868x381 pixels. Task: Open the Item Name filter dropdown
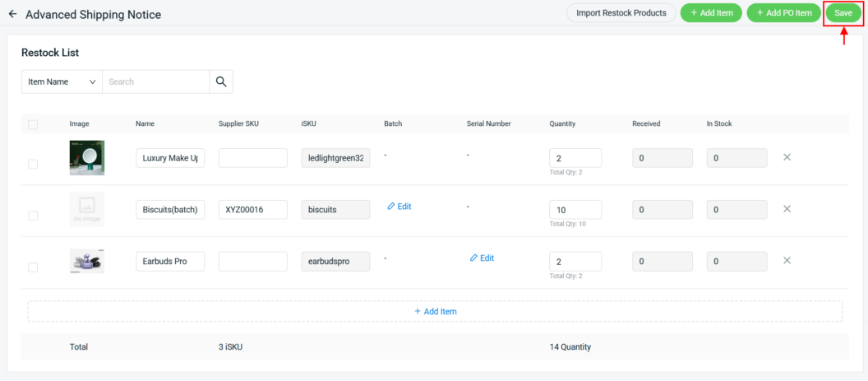(62, 81)
